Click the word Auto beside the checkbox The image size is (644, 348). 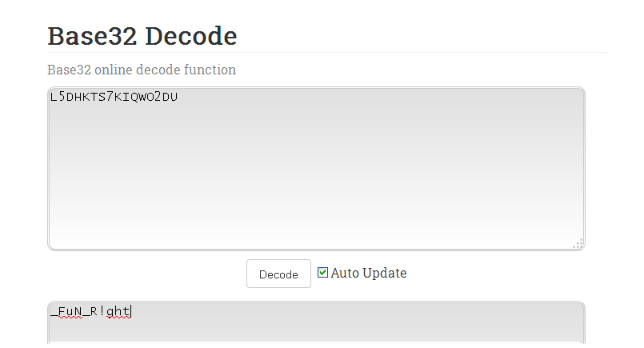pyautogui.click(x=345, y=273)
